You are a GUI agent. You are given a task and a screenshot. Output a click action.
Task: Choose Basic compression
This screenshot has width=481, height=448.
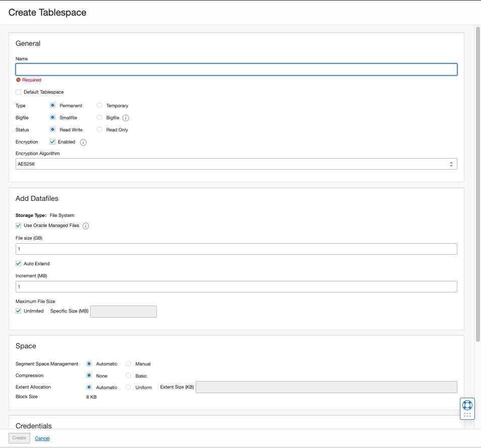pos(128,376)
